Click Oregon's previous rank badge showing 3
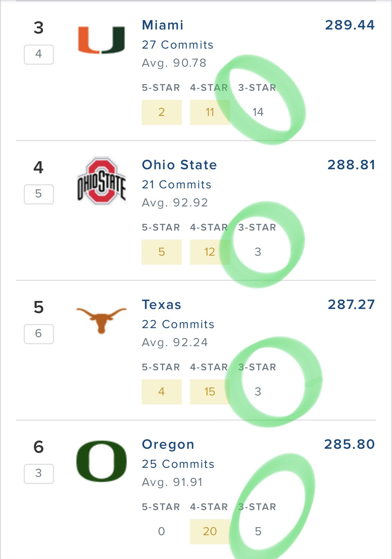The image size is (392, 559). pos(39,474)
